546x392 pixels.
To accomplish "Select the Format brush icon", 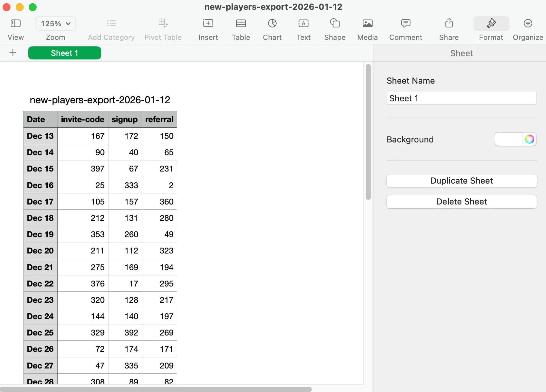I will click(491, 23).
